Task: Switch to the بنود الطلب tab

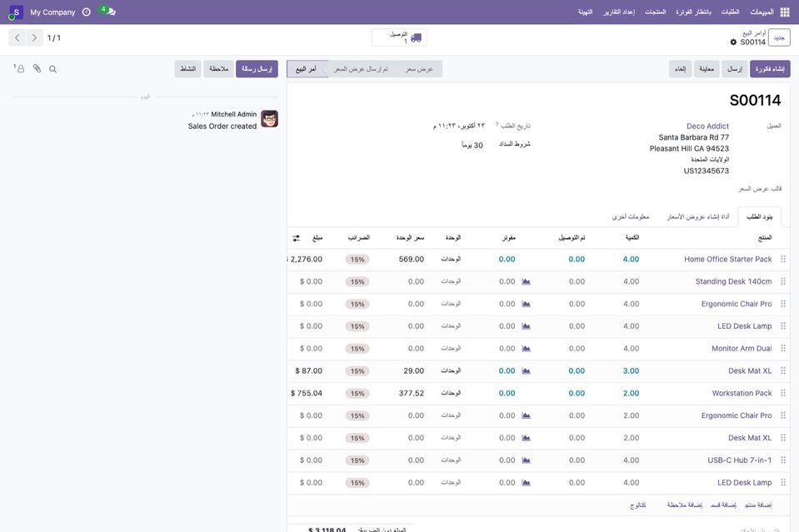Action: coord(759,216)
